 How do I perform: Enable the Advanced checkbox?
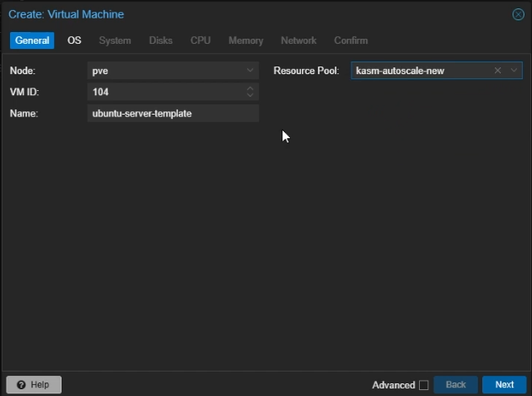coord(423,385)
